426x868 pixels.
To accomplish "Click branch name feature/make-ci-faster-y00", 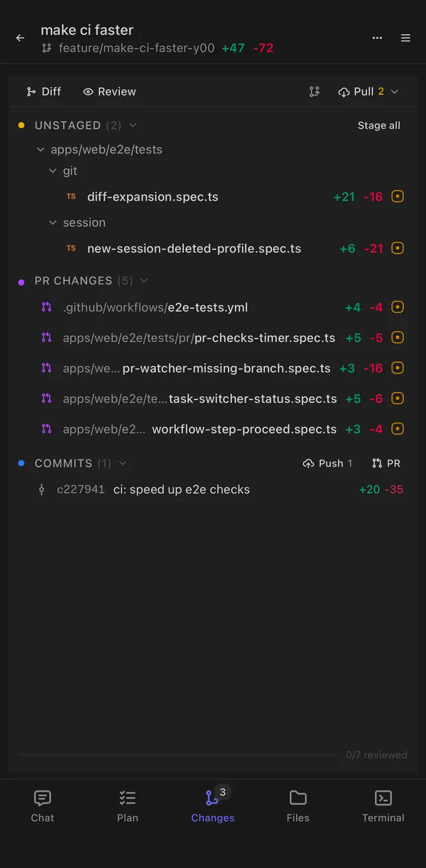I will (x=137, y=48).
